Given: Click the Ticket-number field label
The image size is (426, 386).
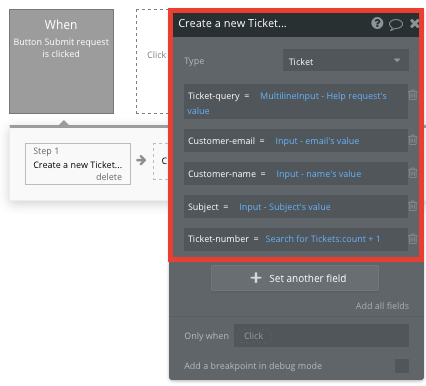Looking at the screenshot, I should [218, 239].
